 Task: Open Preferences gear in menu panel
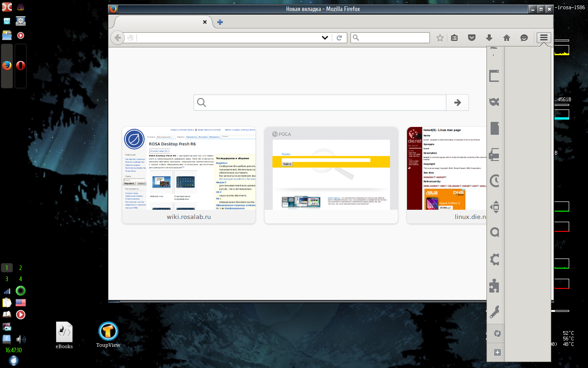click(x=495, y=259)
